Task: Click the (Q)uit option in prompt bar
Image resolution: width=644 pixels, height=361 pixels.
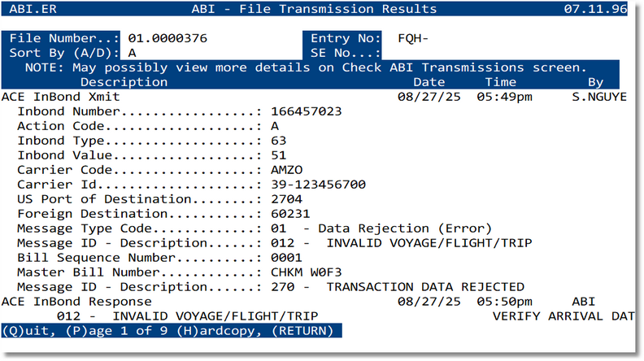Action: [x=26, y=331]
